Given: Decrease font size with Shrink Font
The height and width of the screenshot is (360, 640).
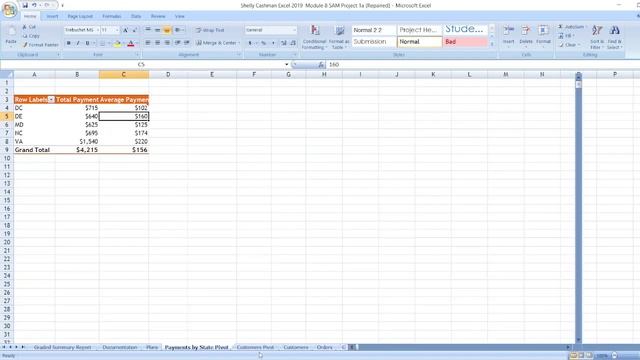Looking at the screenshot, I should pyautogui.click(x=134, y=30).
